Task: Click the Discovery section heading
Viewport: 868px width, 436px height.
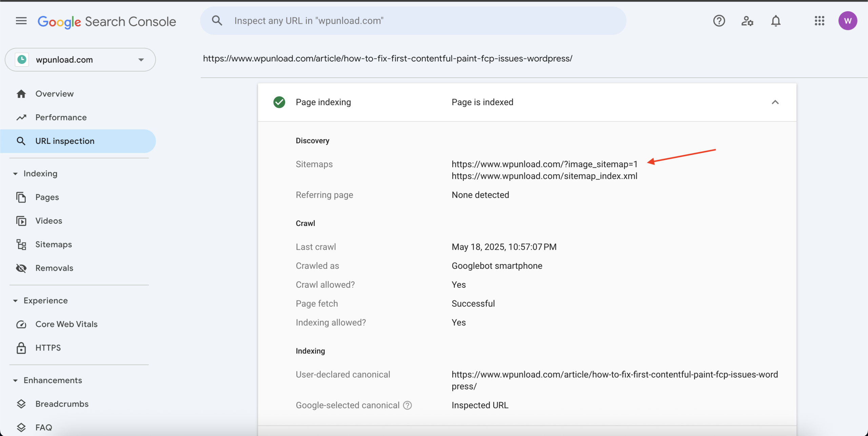Action: [x=313, y=140]
